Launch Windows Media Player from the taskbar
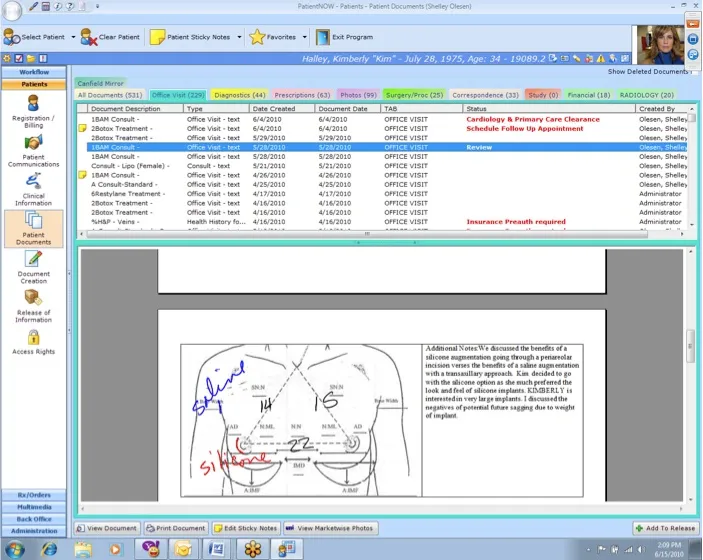This screenshot has width=703, height=560. pyautogui.click(x=117, y=548)
